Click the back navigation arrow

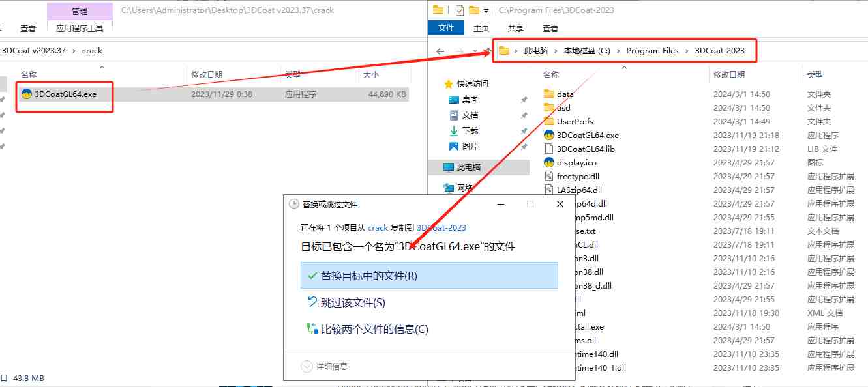click(x=440, y=50)
